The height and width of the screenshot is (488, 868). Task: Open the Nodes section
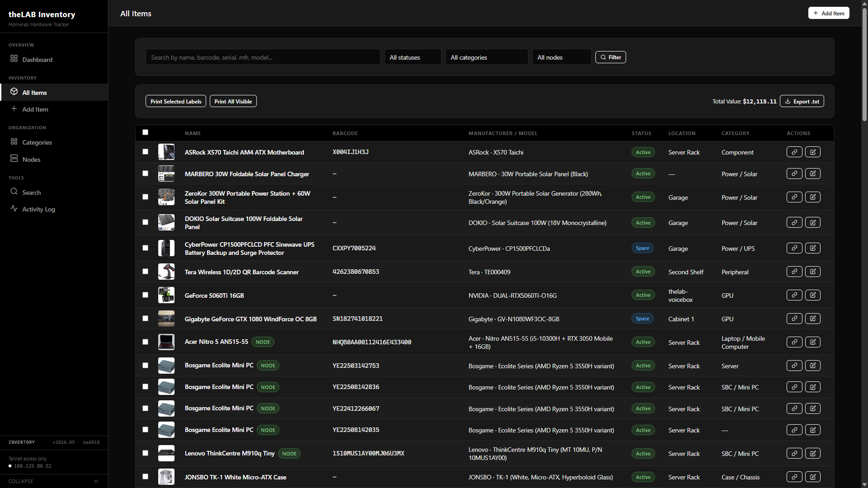[x=54, y=159]
